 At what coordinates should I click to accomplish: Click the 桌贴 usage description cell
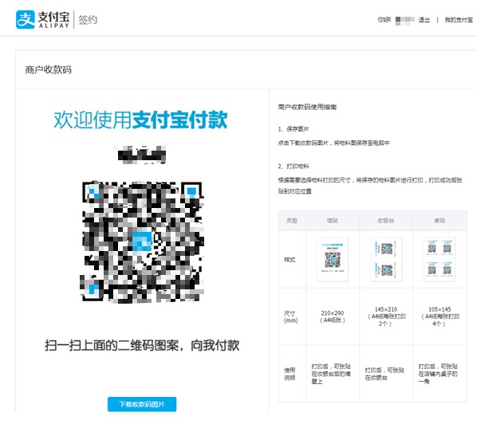coord(438,374)
